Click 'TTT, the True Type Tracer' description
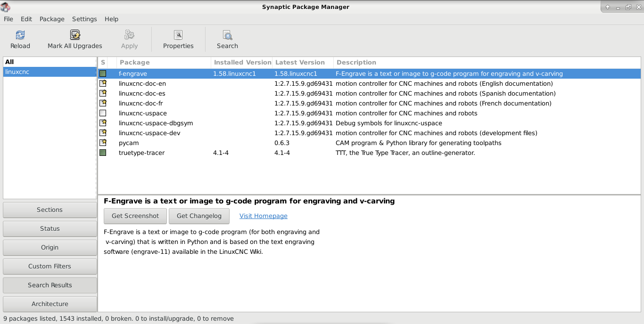 (405, 153)
